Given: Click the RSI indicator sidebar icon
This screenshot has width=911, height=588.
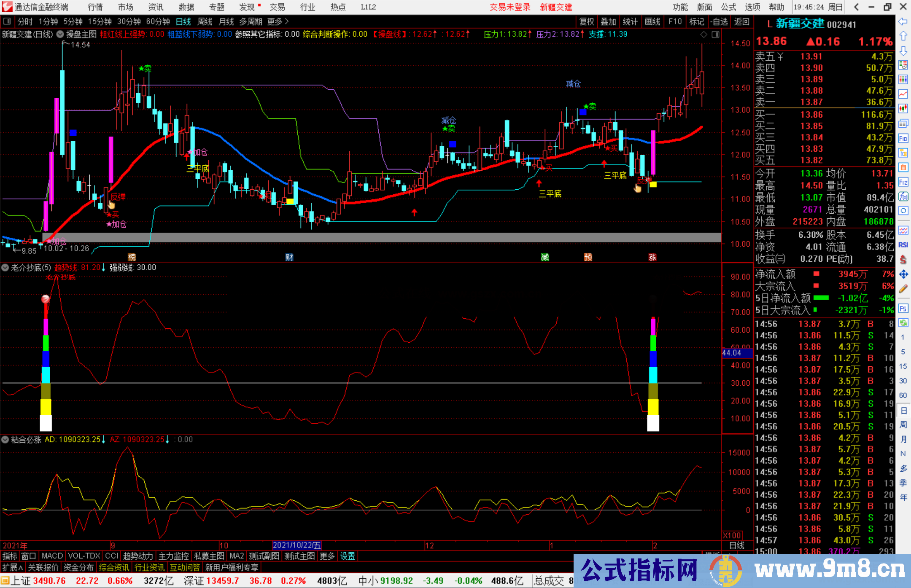Looking at the screenshot, I should coord(903,245).
